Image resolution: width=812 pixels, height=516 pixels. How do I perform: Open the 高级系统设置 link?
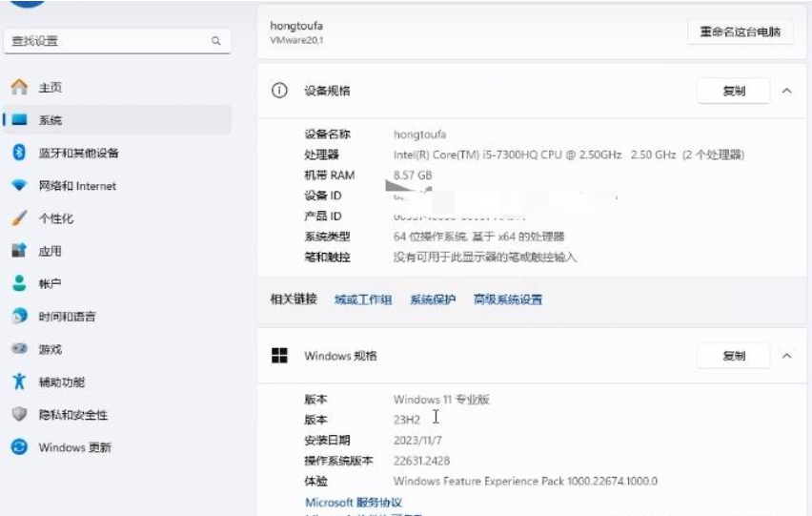tap(507, 299)
